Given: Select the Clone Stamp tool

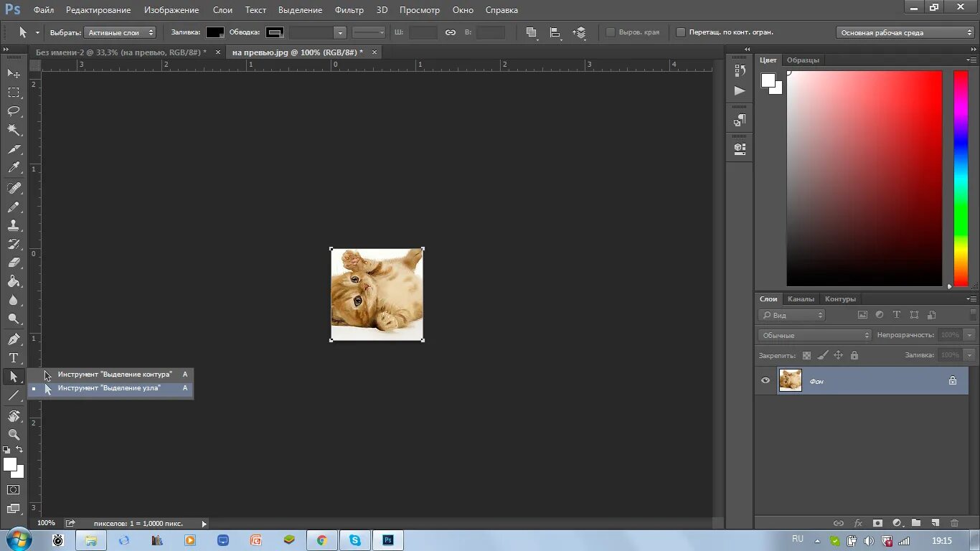Looking at the screenshot, I should pos(14,225).
